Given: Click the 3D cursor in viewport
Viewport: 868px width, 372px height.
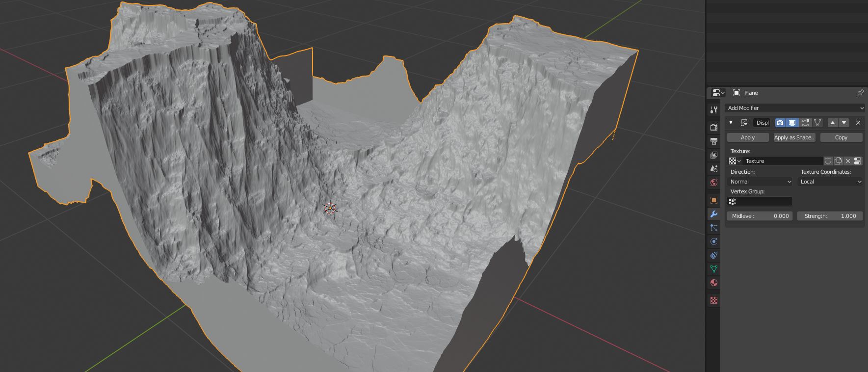Looking at the screenshot, I should (331, 209).
